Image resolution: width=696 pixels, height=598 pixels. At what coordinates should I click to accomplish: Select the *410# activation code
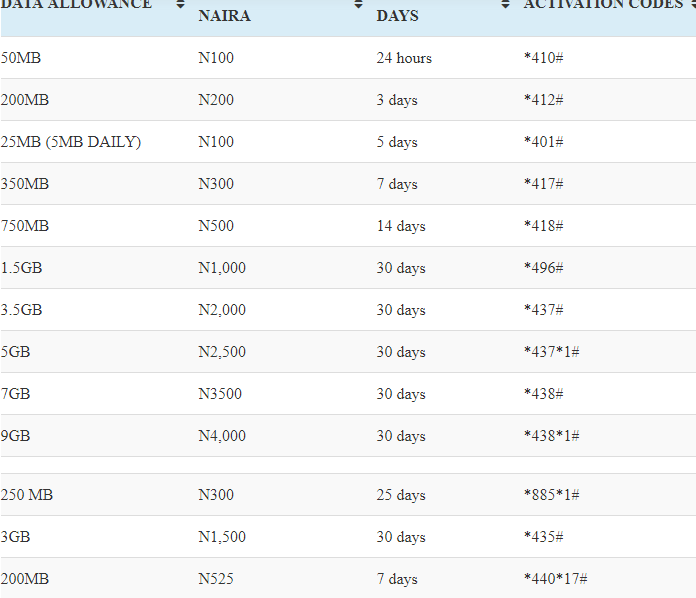pos(544,58)
